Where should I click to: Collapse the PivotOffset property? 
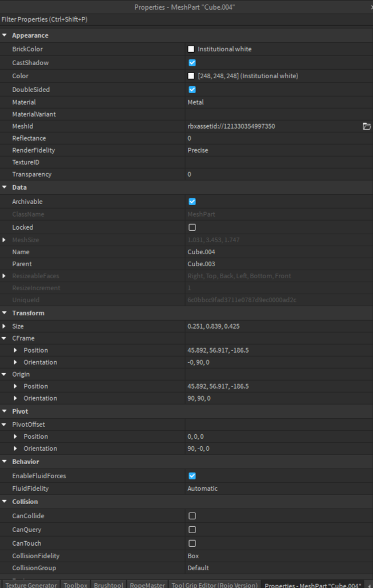(x=4, y=425)
